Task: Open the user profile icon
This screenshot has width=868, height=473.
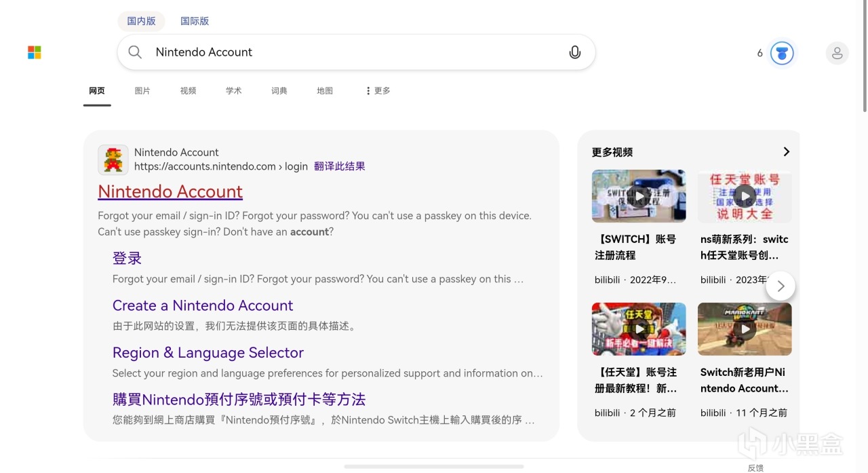Action: pos(837,53)
